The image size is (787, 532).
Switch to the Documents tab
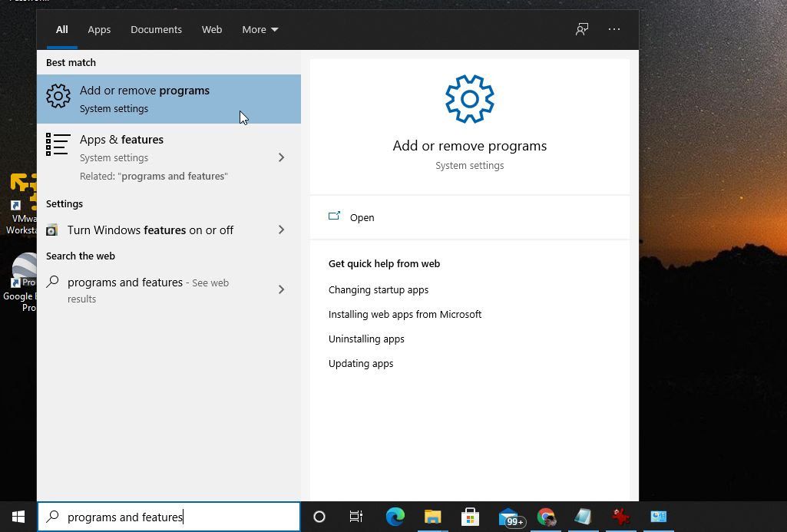[156, 30]
